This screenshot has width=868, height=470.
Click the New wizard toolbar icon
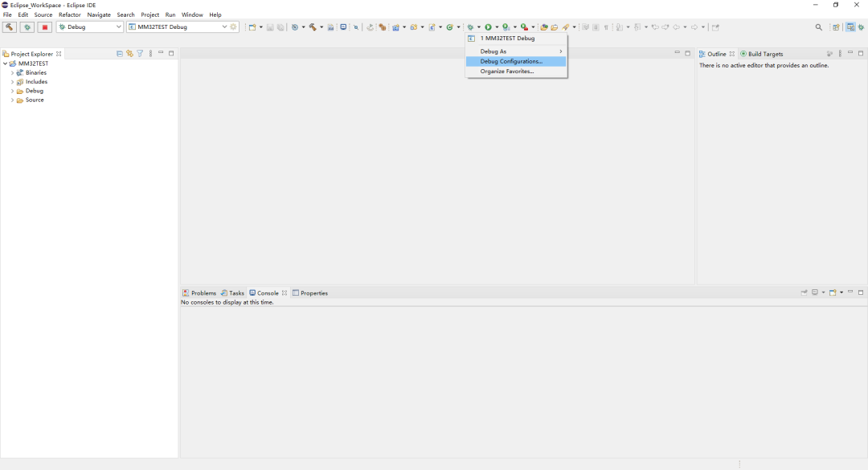click(252, 27)
